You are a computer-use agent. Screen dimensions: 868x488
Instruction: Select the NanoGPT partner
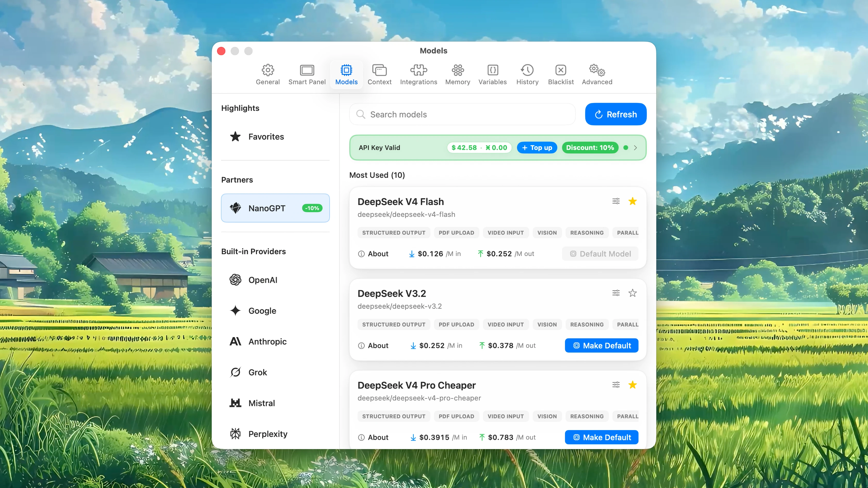(x=275, y=208)
